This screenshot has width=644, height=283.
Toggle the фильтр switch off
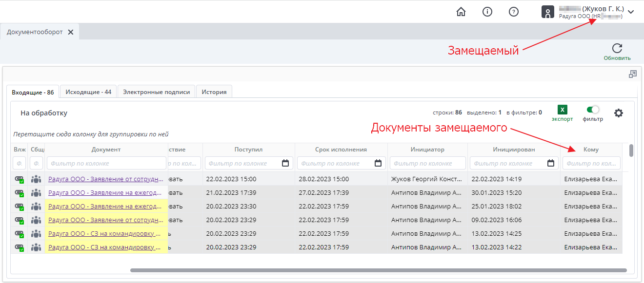pyautogui.click(x=593, y=110)
